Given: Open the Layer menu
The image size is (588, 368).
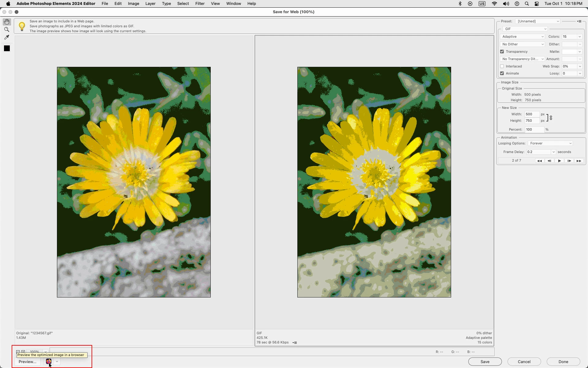Looking at the screenshot, I should click(x=150, y=4).
